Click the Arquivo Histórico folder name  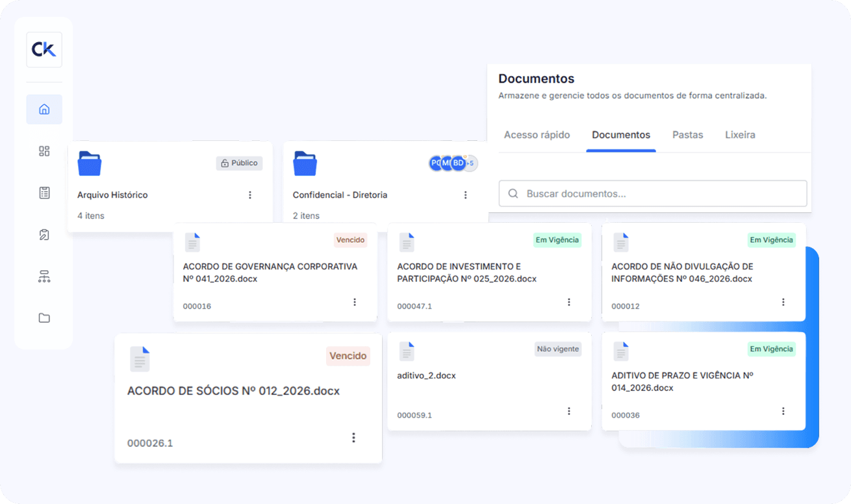coord(112,195)
